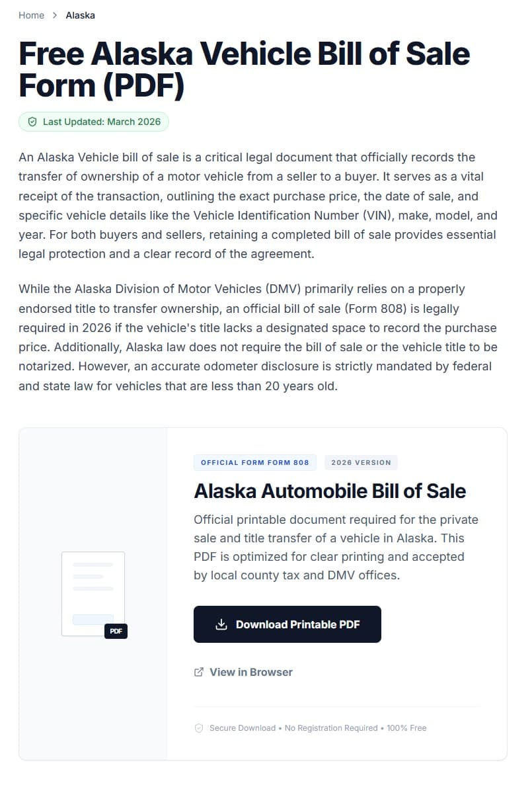Click the chevron separator in the breadcrumb trail

(x=54, y=15)
